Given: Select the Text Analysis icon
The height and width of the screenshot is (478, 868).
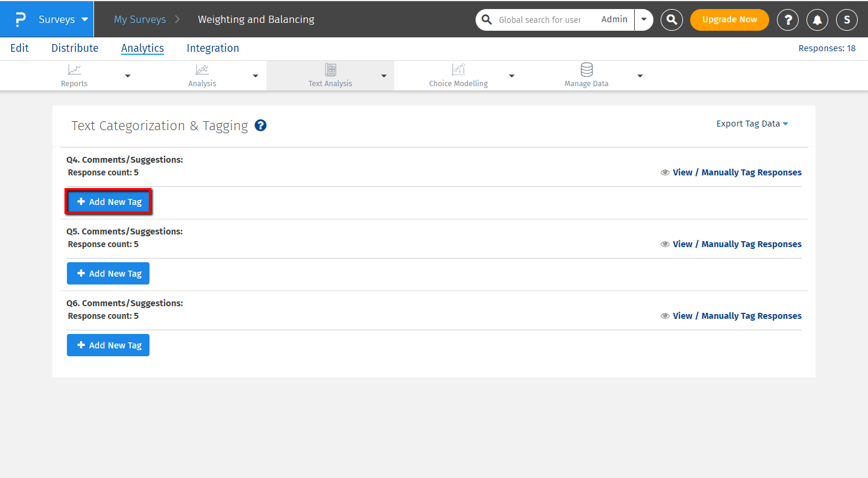Looking at the screenshot, I should 330,70.
